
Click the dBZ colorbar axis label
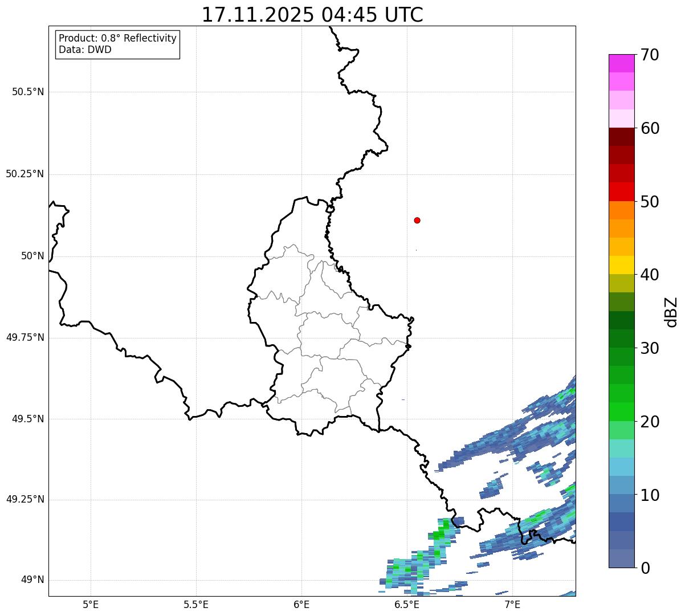(672, 311)
